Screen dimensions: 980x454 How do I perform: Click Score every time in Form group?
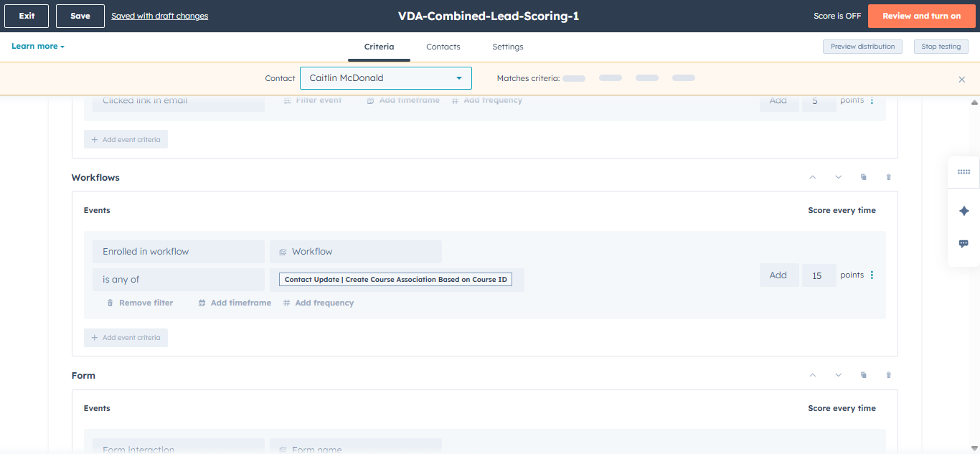click(842, 408)
